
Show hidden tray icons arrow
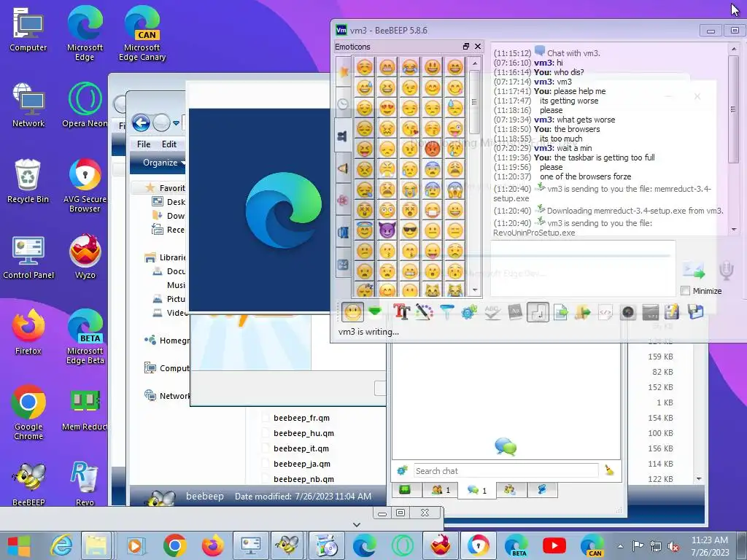620,546
